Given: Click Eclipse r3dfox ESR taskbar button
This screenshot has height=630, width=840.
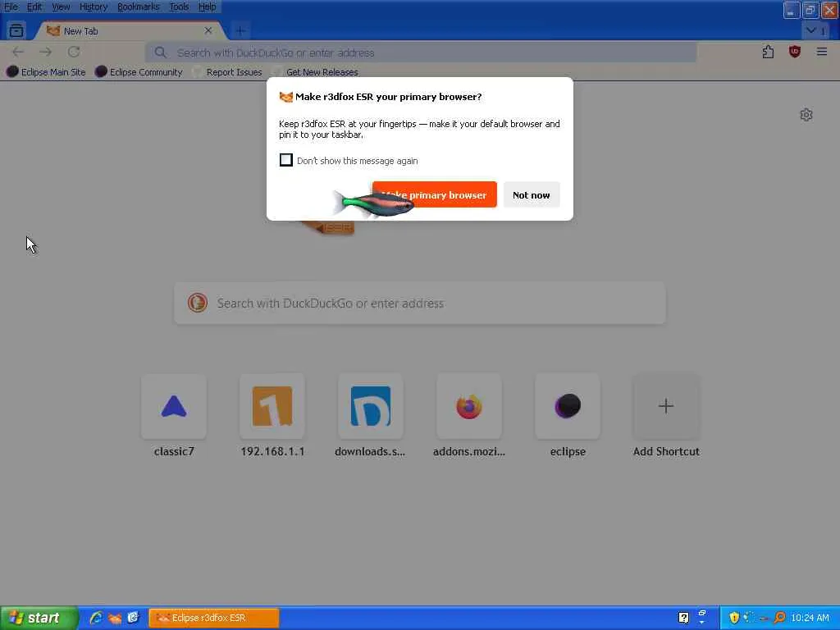Looking at the screenshot, I should coord(214,618).
